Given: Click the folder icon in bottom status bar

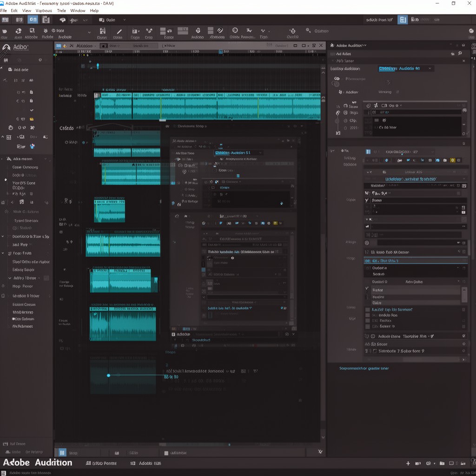Looking at the screenshot, I should click(x=443, y=463).
